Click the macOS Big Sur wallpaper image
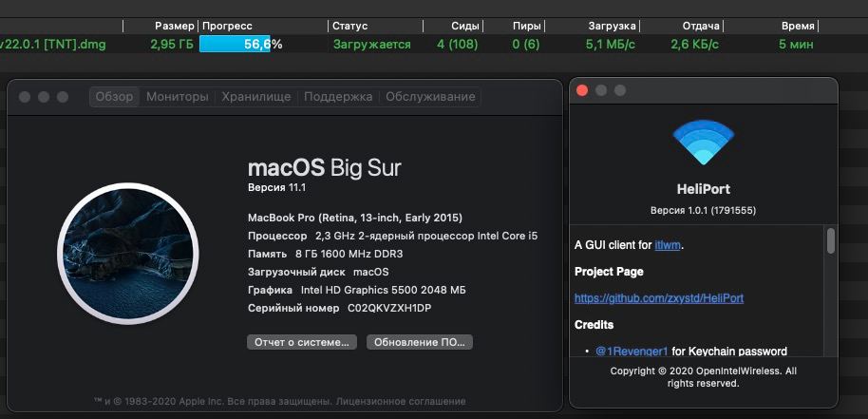Image resolution: width=868 pixels, height=419 pixels. [128, 253]
